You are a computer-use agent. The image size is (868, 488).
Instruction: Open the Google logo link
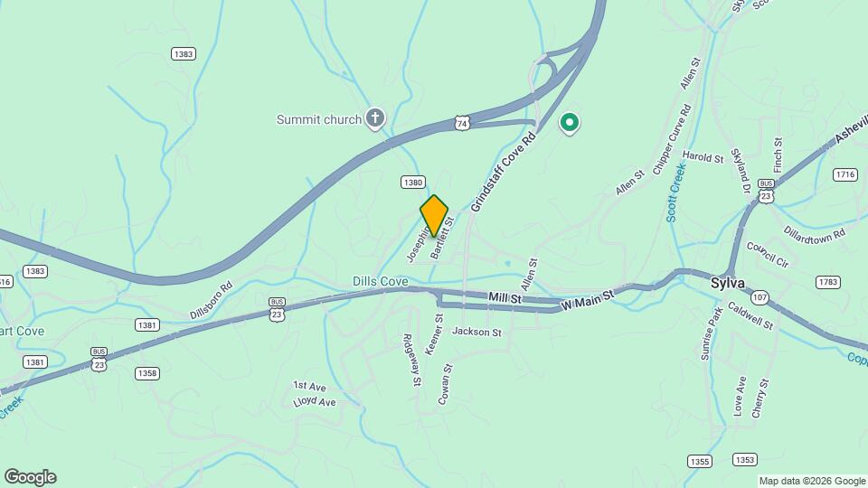(31, 477)
